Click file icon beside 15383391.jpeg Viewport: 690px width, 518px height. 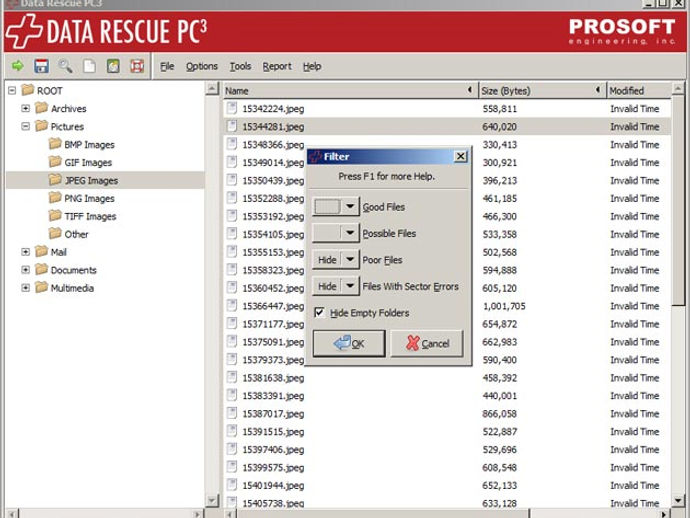[231, 395]
